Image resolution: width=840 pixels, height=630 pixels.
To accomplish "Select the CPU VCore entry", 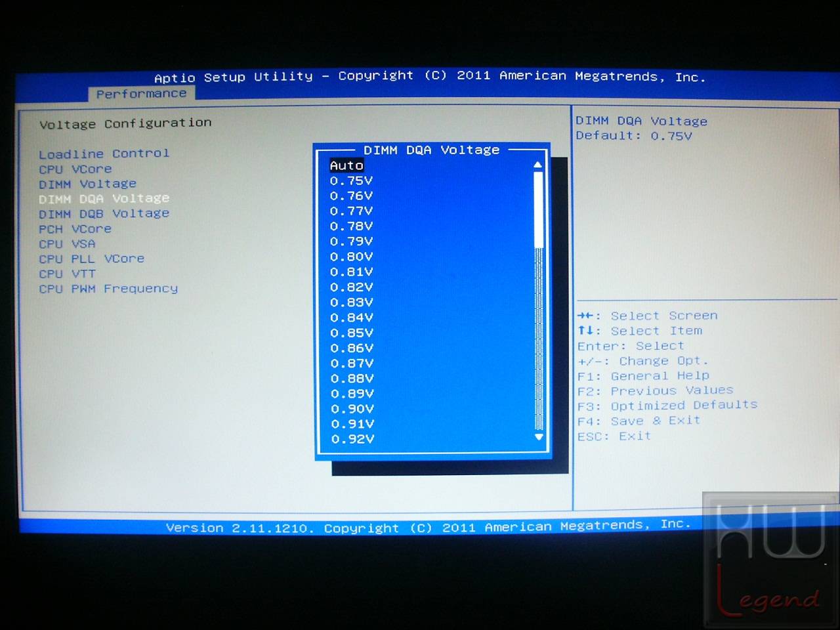I will (75, 169).
